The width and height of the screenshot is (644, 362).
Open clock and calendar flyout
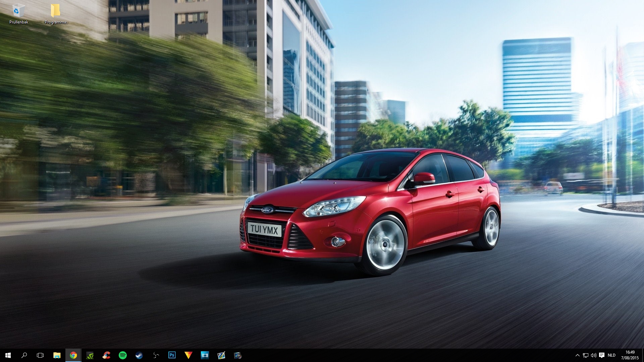[630, 355]
